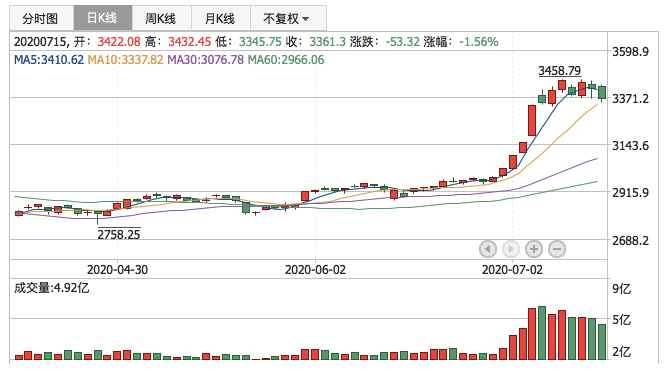Screen dimensions: 664x371
Task: Click the rightmost green volume bar
Action: click(602, 342)
